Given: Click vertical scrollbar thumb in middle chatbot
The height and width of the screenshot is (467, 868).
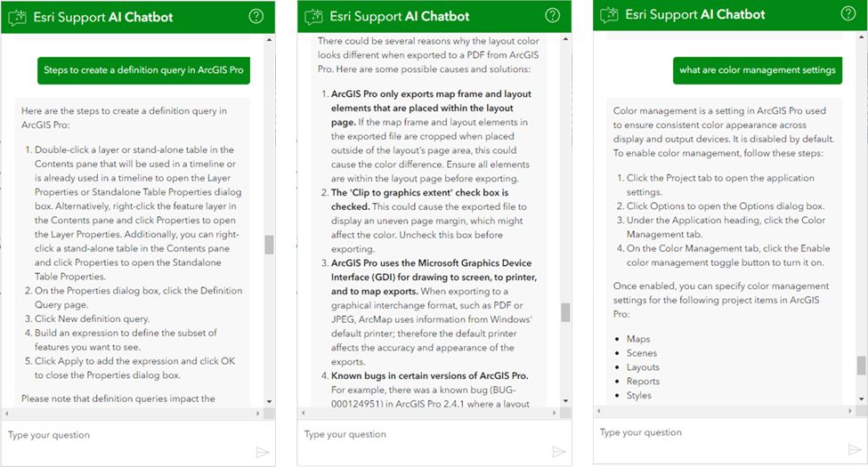Looking at the screenshot, I should click(x=565, y=312).
